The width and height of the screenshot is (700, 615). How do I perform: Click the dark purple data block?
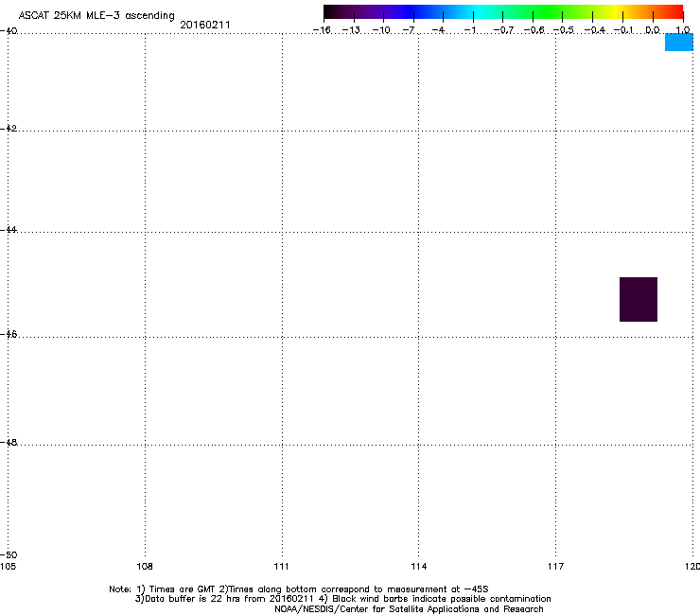coord(639,299)
